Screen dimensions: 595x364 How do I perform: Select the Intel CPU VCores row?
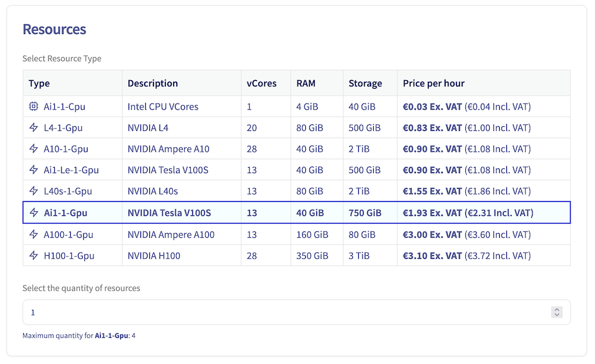tap(162, 107)
